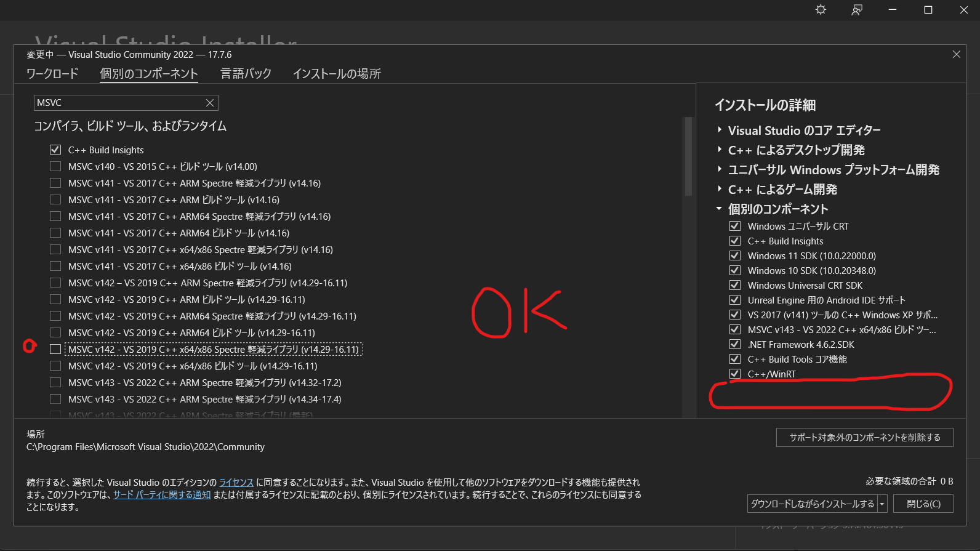Switch to the ワークロード tab
The image size is (980, 551).
click(52, 74)
